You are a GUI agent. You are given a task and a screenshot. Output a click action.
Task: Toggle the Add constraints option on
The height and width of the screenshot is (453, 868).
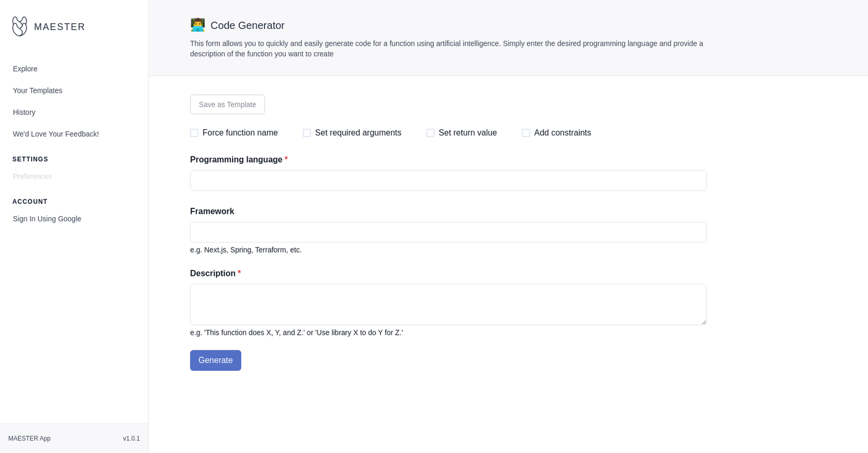pyautogui.click(x=525, y=133)
